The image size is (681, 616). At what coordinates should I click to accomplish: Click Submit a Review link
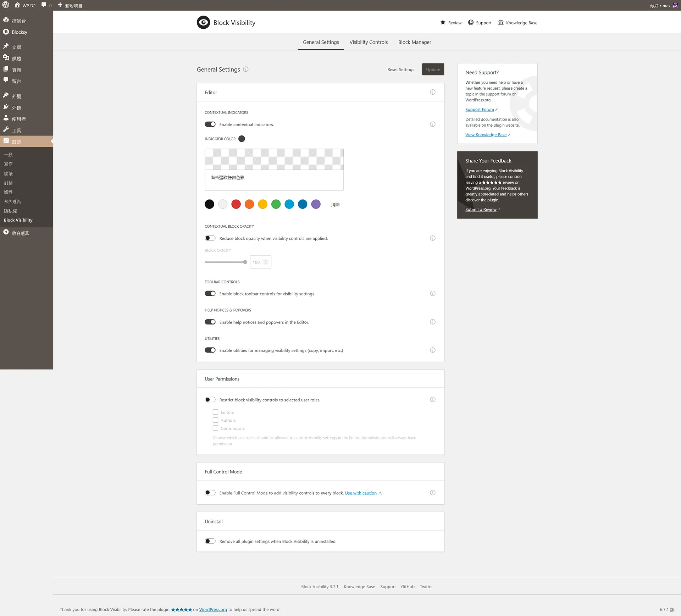[481, 210]
